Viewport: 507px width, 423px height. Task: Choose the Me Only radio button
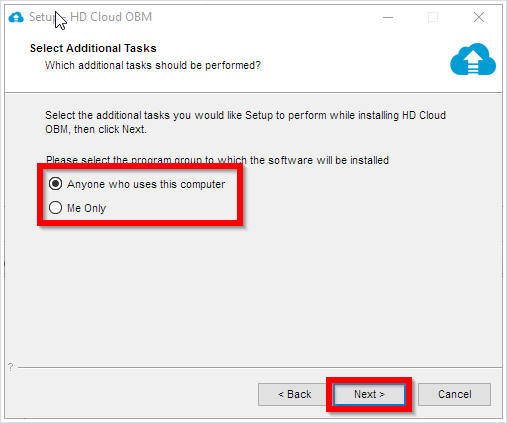click(55, 208)
